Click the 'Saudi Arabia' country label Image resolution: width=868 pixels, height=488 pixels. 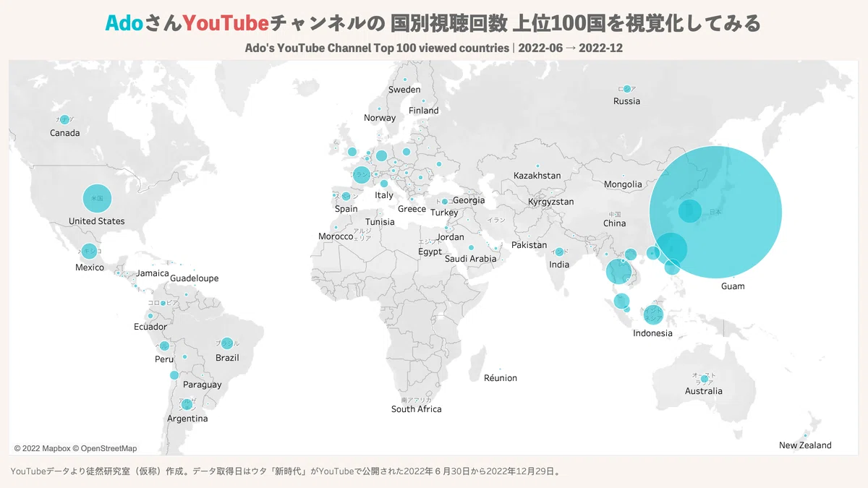471,259
